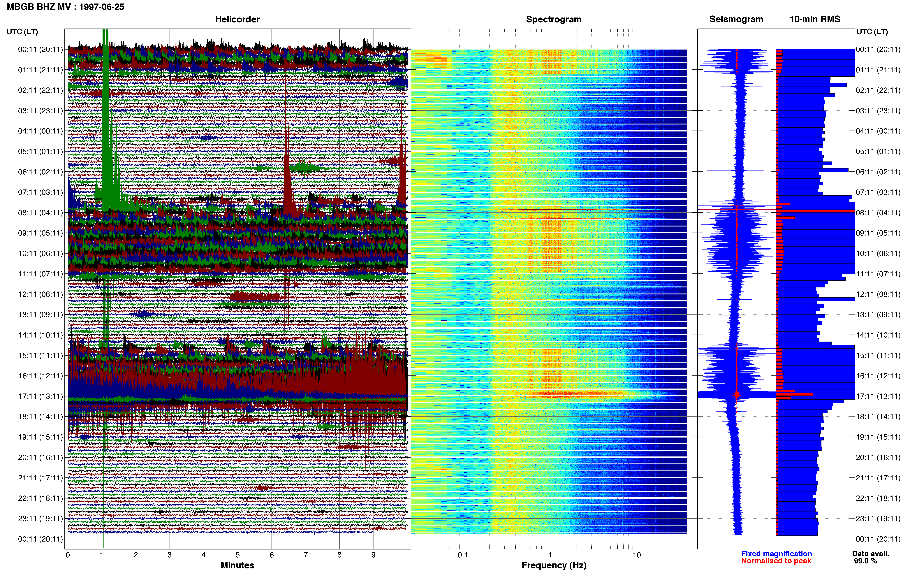The height and width of the screenshot is (578, 924).
Task: Click the 'Minutes' x-axis label
Action: click(237, 565)
